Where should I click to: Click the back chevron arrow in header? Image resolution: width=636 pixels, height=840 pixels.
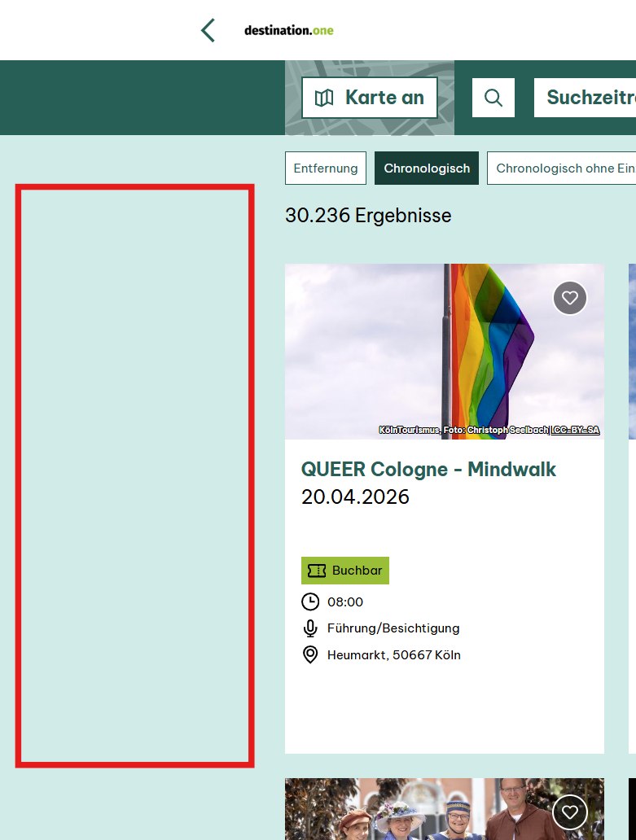click(x=208, y=31)
